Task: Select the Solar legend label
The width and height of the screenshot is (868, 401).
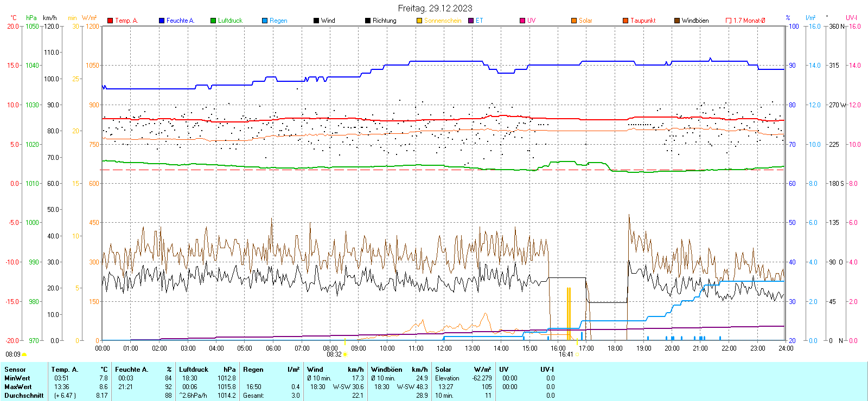Action: pyautogui.click(x=585, y=21)
